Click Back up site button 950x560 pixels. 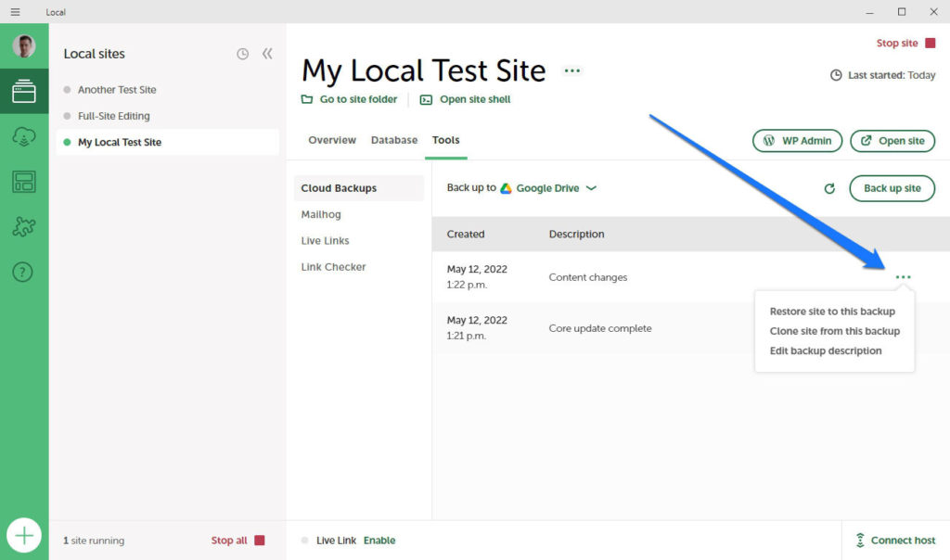pos(892,188)
